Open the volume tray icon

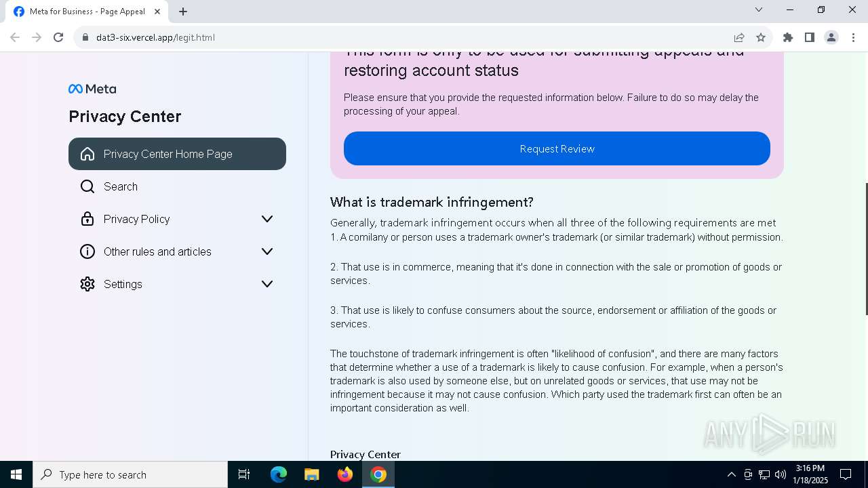(x=781, y=474)
